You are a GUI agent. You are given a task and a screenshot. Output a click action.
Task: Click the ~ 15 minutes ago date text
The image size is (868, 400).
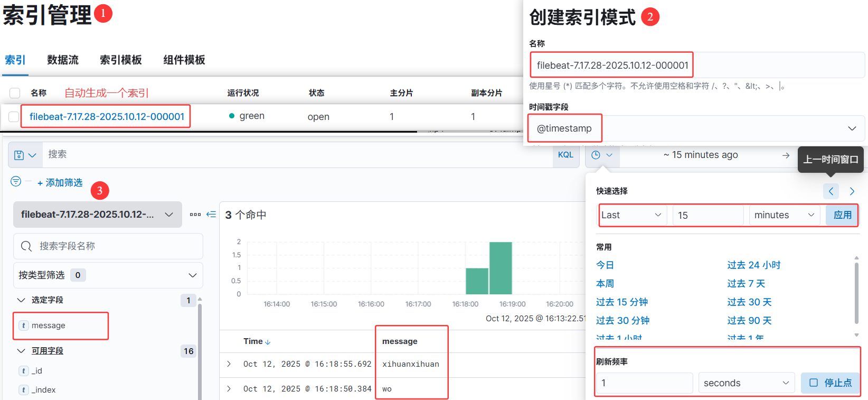click(x=701, y=155)
